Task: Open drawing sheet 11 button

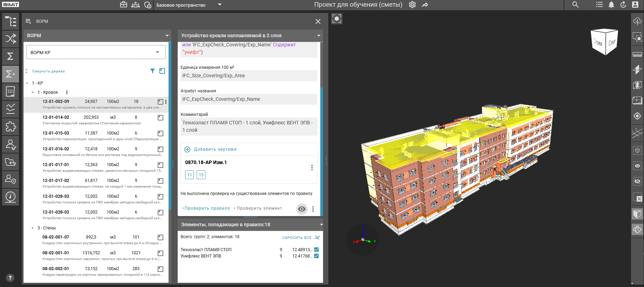Action: point(190,175)
